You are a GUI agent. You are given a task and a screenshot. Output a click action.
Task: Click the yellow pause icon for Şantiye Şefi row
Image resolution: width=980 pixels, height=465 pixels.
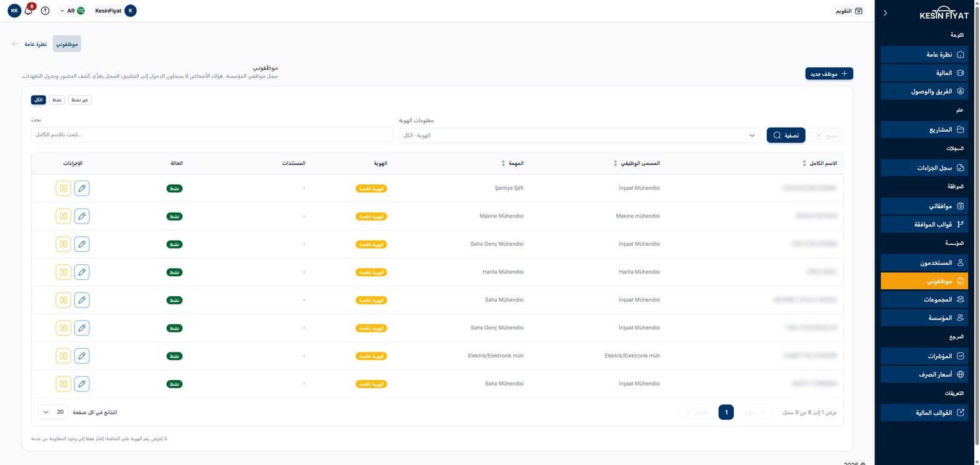point(63,188)
